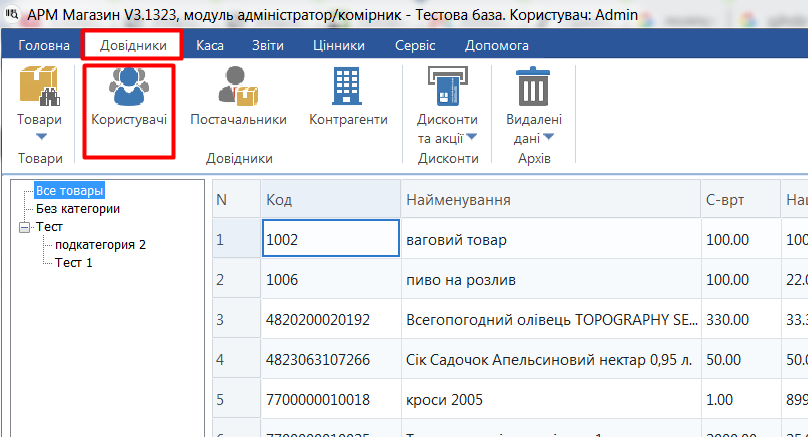Expand the Видалені дані dropdown arrow
This screenshot has height=437, width=808.
[x=548, y=137]
